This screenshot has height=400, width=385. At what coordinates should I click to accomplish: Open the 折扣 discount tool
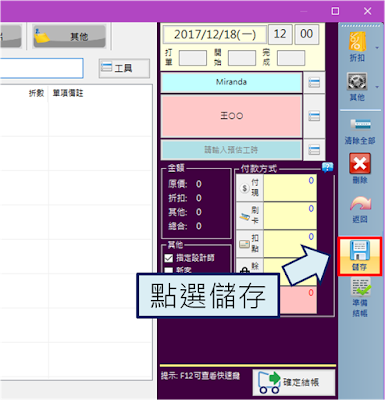[x=357, y=47]
